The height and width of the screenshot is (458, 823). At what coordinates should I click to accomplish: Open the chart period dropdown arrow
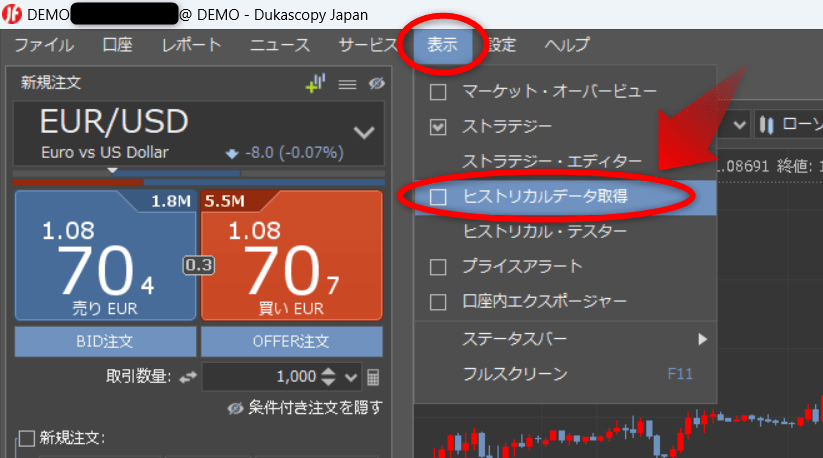(x=740, y=125)
